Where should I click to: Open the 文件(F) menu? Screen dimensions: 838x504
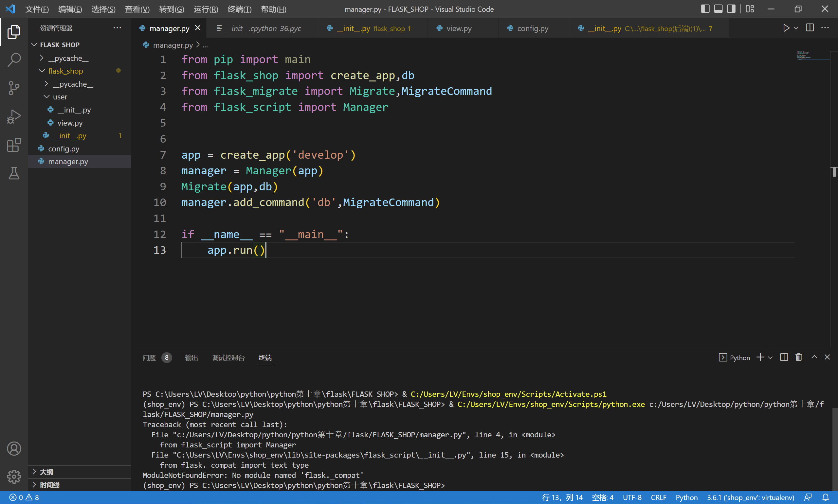pos(37,9)
